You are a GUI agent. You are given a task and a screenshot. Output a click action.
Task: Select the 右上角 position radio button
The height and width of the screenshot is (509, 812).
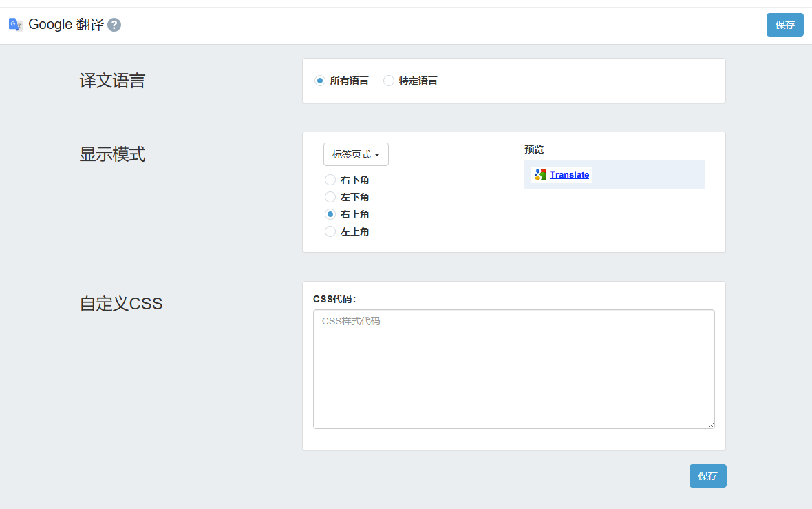[330, 214]
